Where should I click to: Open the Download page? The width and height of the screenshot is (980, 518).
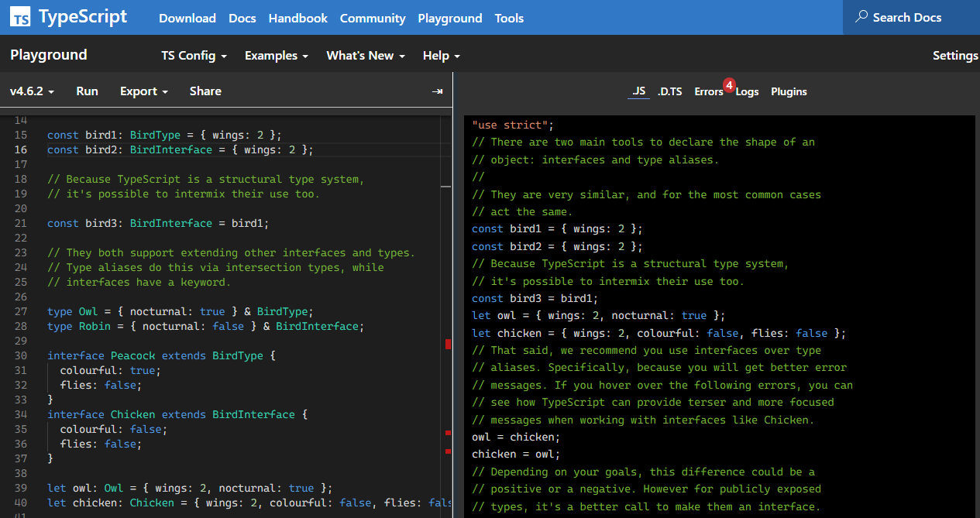click(187, 18)
